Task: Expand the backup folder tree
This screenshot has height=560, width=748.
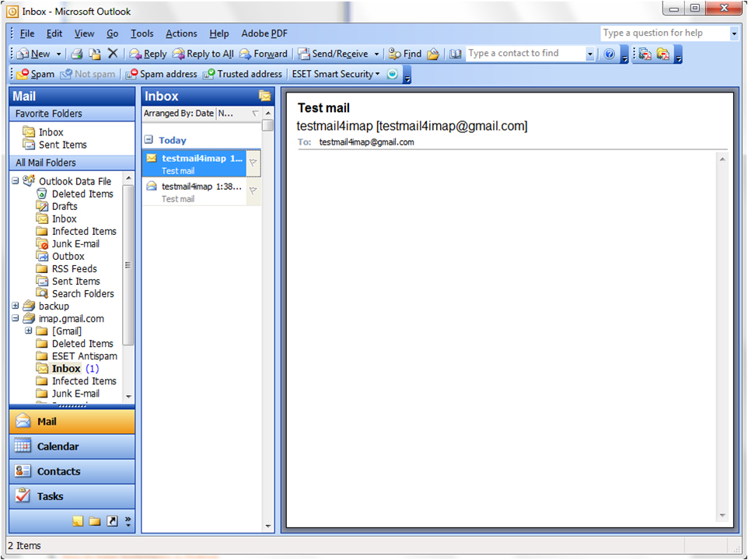Action: click(16, 306)
